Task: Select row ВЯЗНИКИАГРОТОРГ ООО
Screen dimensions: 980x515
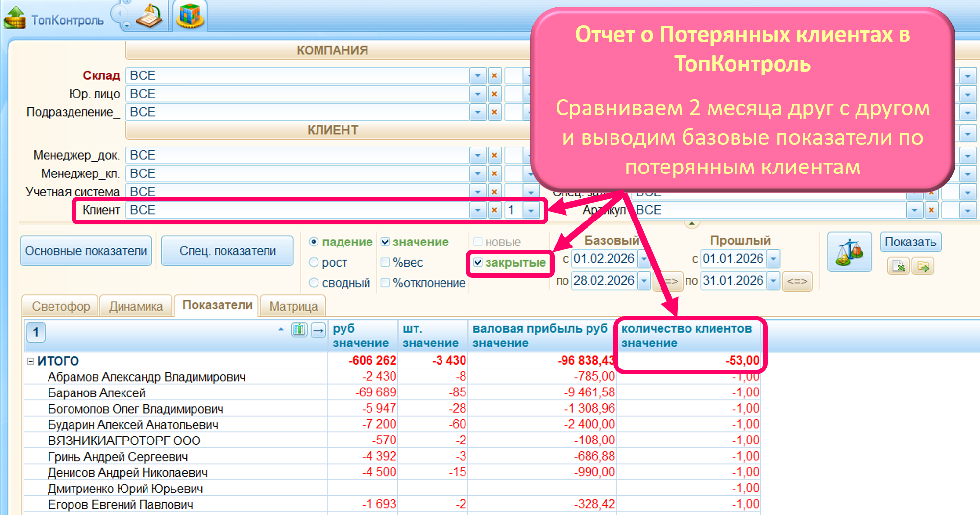Action: [x=392, y=441]
